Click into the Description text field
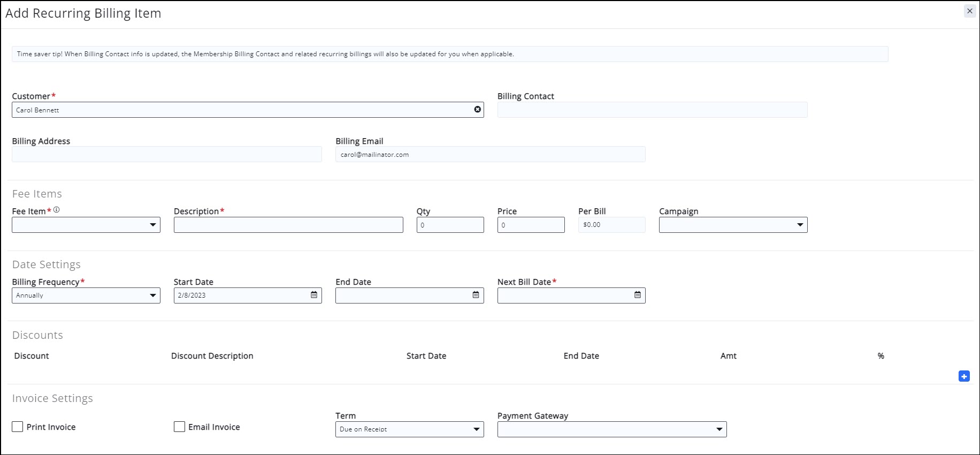This screenshot has width=980, height=455. [288, 225]
